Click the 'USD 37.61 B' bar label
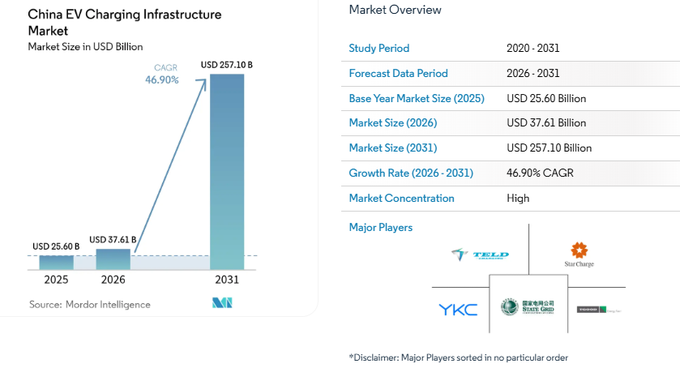Viewport: 680px width, 368px height. [x=113, y=240]
